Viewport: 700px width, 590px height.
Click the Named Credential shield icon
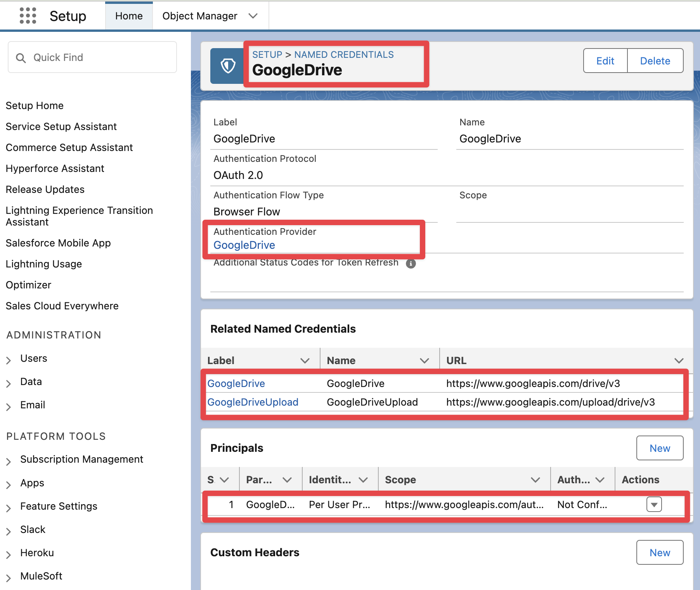coord(228,66)
